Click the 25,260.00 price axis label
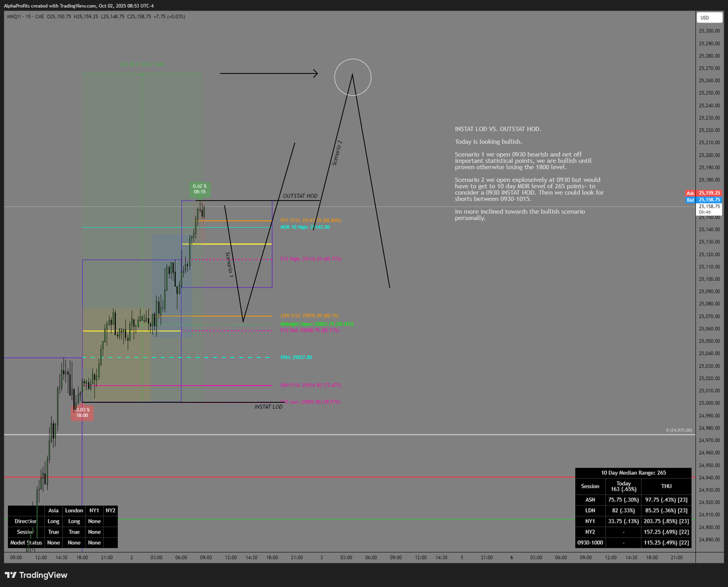Screen dimensions: 728x587 click(x=709, y=80)
